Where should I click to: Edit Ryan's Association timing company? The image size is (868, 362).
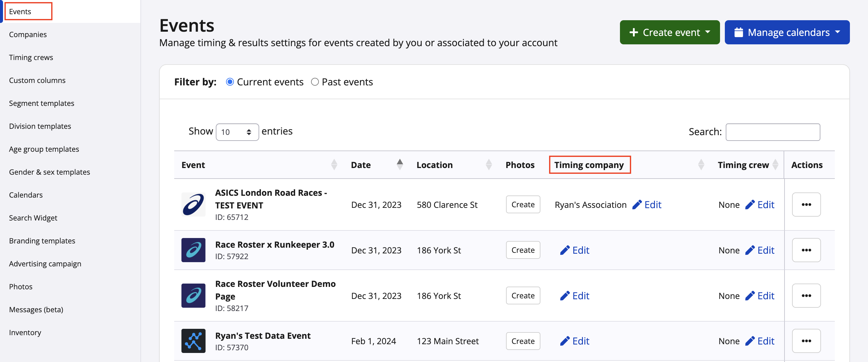pos(647,205)
